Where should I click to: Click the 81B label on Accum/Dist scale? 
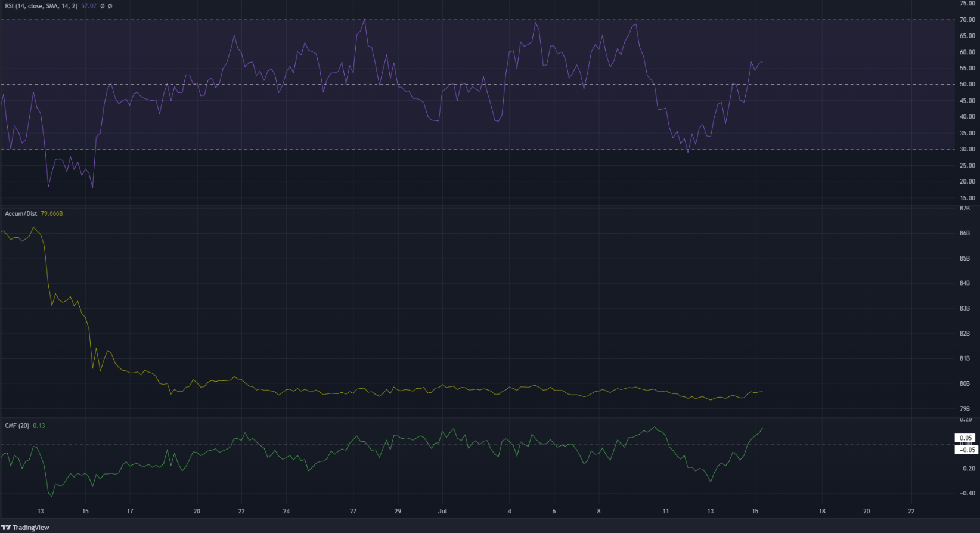[965, 358]
